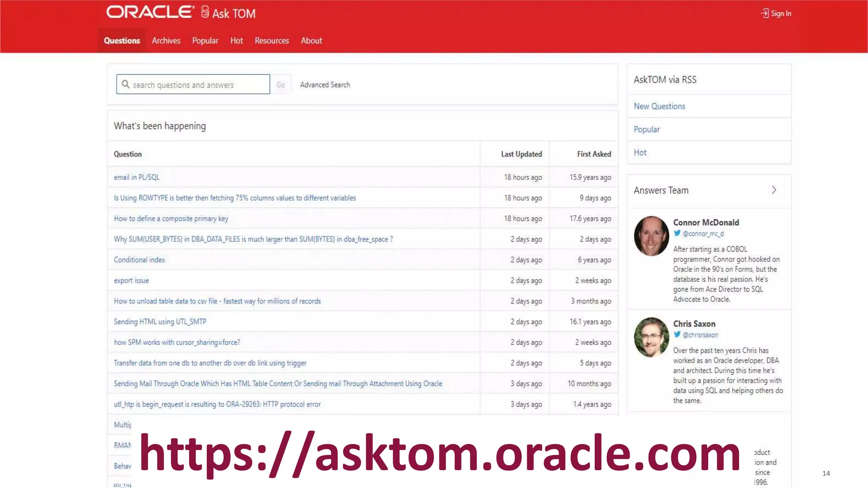Open 'Sending Mail Through Oracle' HTML table question
The height and width of the screenshot is (488, 868).
pyautogui.click(x=278, y=383)
